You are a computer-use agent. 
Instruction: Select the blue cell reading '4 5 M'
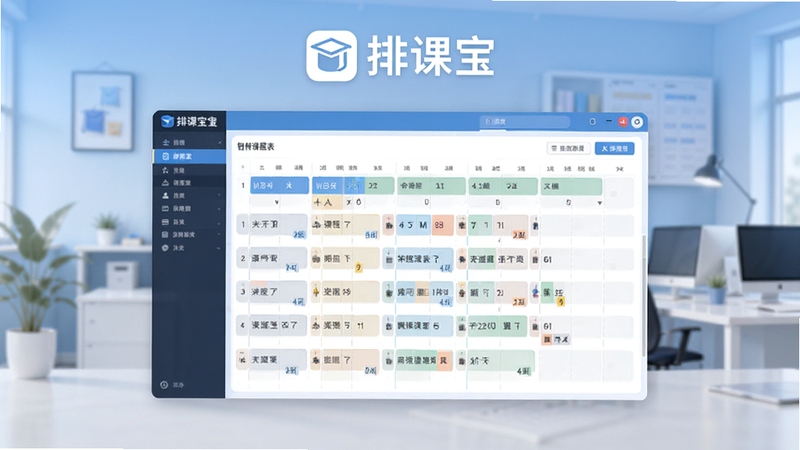pyautogui.click(x=413, y=225)
